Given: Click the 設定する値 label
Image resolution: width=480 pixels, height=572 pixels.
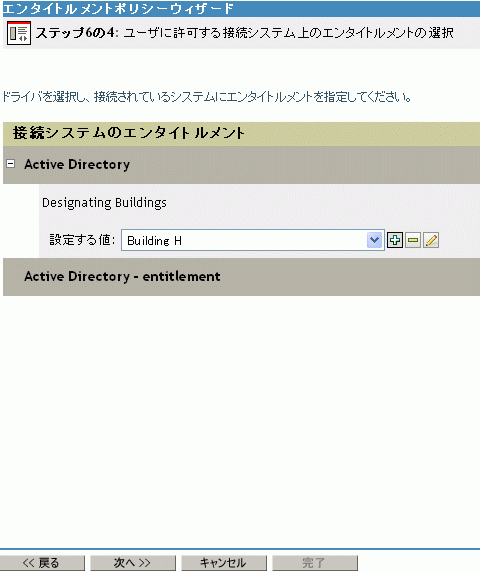Looking at the screenshot, I should (82, 240).
